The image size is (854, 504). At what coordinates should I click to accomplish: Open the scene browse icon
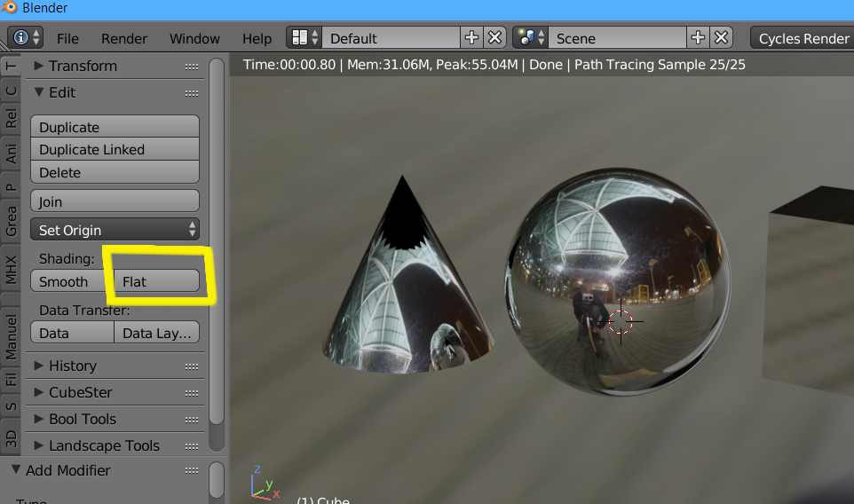(531, 37)
